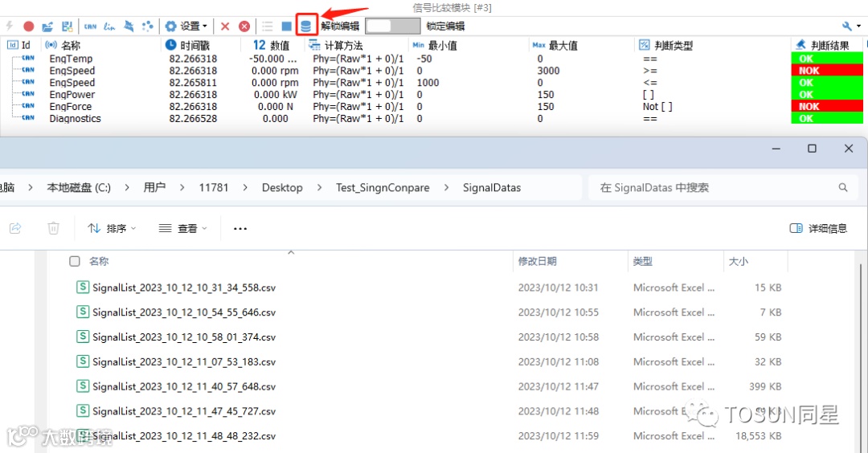Select the Diagnostics signal row

(x=432, y=118)
